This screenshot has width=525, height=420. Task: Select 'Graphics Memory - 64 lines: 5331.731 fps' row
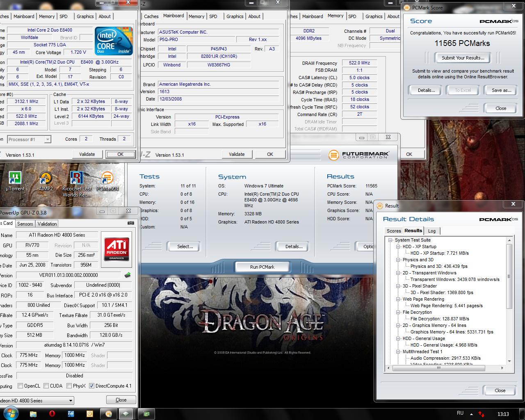(452, 332)
